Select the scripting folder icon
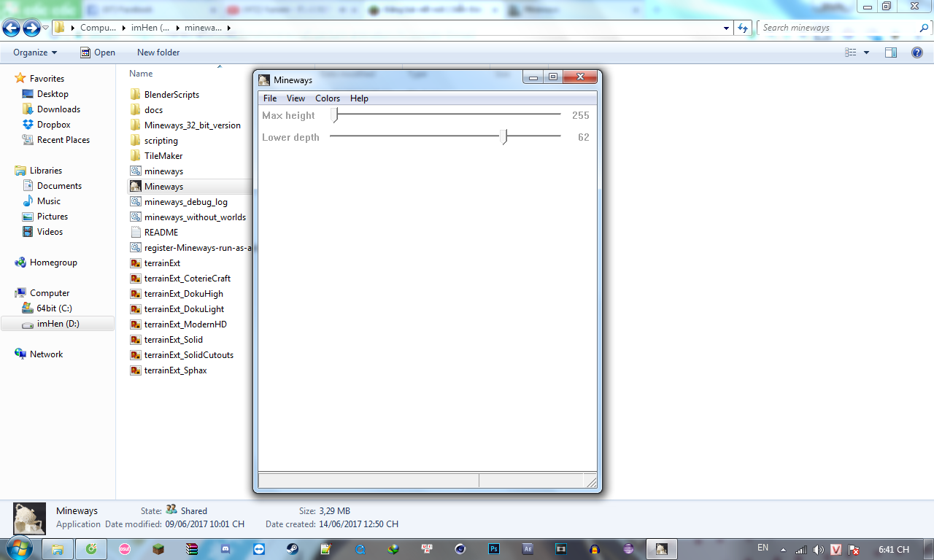The image size is (934, 560). click(135, 141)
